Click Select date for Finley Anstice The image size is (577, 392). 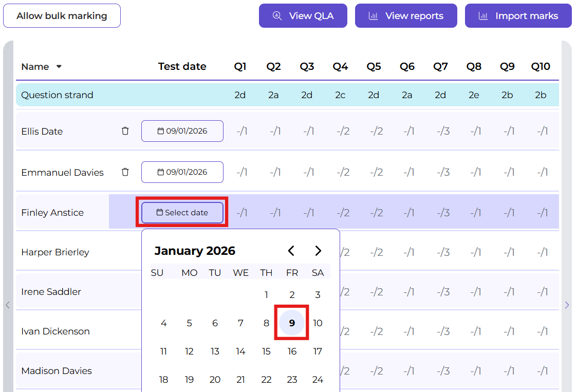coord(182,213)
